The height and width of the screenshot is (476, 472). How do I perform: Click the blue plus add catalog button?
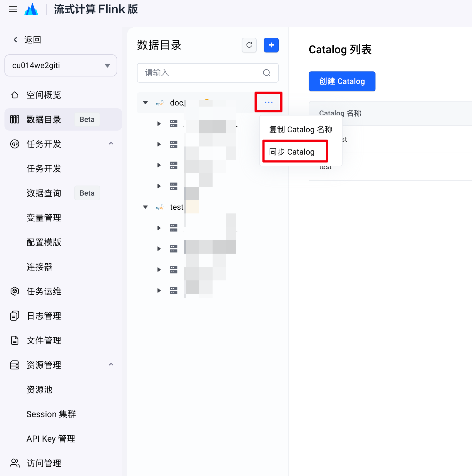pyautogui.click(x=271, y=45)
